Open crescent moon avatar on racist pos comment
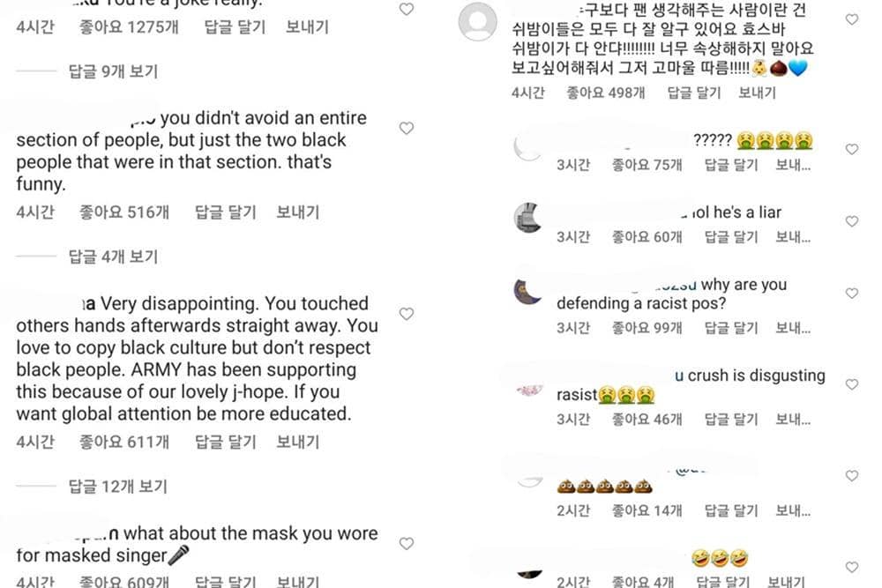Screen dimensions: 882x588 click(x=527, y=293)
